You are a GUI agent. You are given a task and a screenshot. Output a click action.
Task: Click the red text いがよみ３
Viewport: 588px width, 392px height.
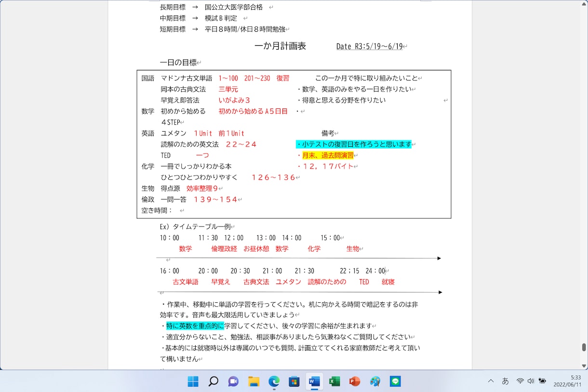[234, 100]
